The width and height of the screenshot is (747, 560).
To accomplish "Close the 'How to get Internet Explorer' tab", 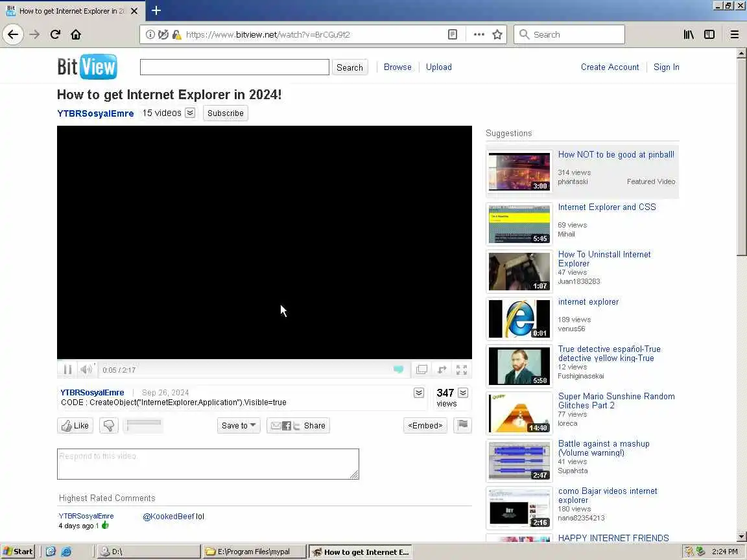I will coord(134,10).
